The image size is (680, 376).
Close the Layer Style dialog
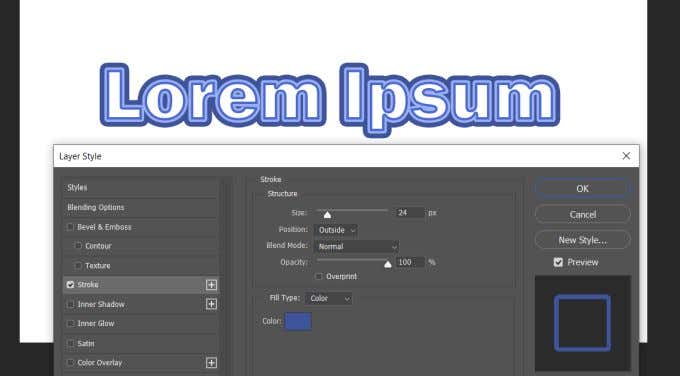(626, 156)
